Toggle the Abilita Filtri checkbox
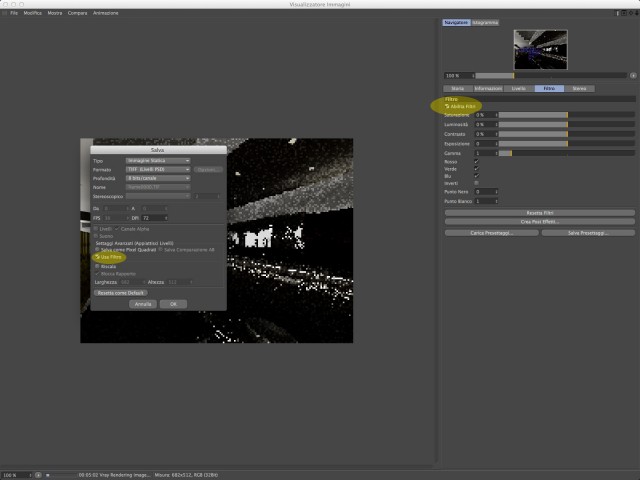The width and height of the screenshot is (640, 480). coord(447,106)
